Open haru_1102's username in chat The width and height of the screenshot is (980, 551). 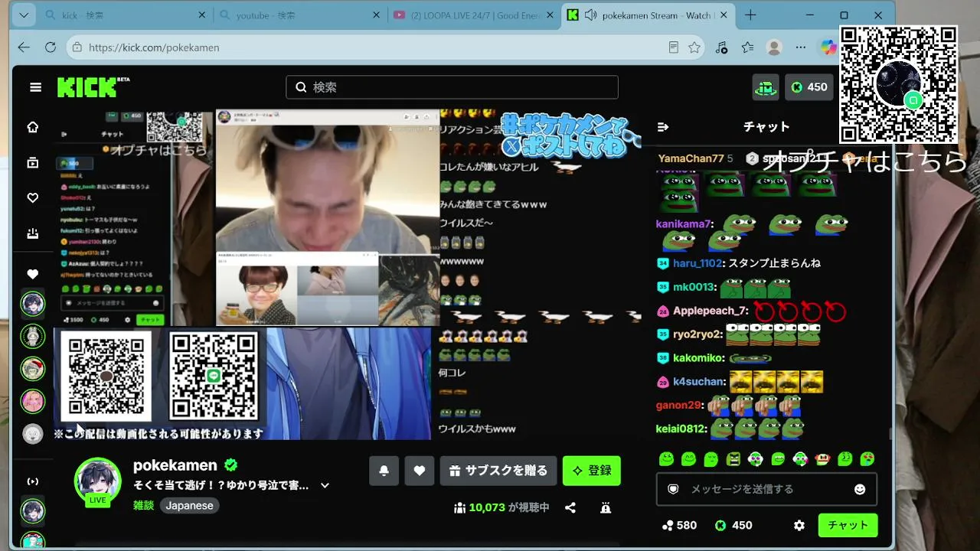click(697, 263)
